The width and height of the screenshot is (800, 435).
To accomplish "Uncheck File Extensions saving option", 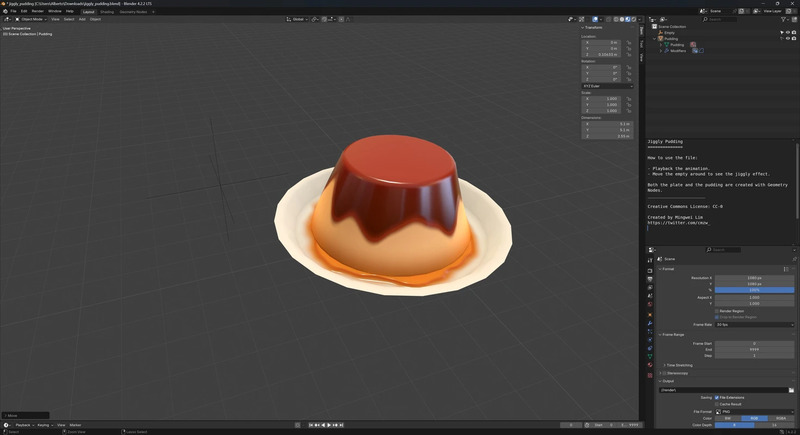I will pyautogui.click(x=716, y=397).
